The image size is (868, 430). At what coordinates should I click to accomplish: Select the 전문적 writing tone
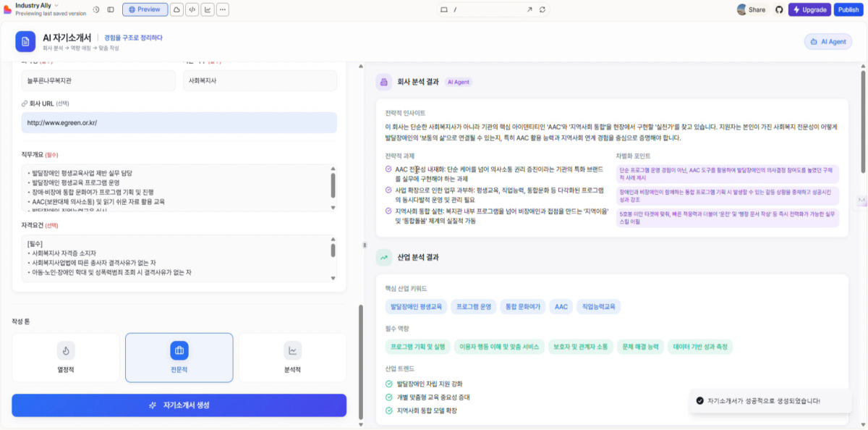[x=179, y=358]
